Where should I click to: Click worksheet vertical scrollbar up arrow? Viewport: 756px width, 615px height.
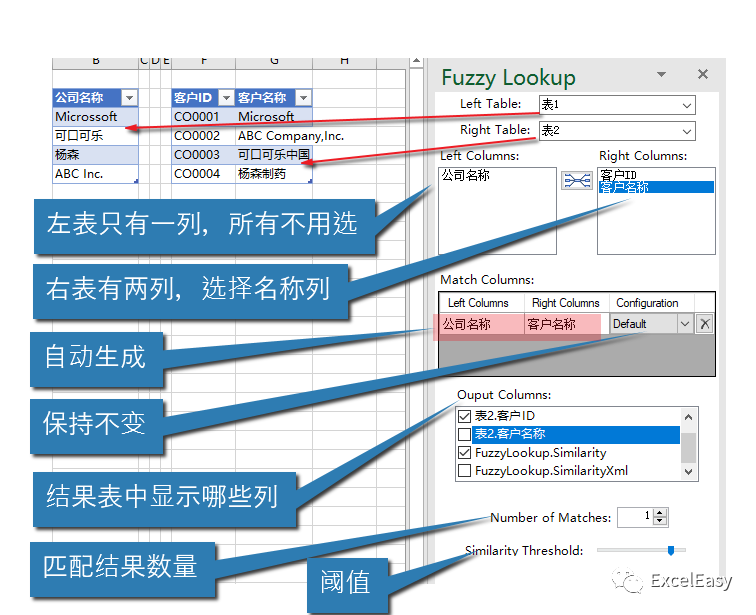[x=416, y=62]
